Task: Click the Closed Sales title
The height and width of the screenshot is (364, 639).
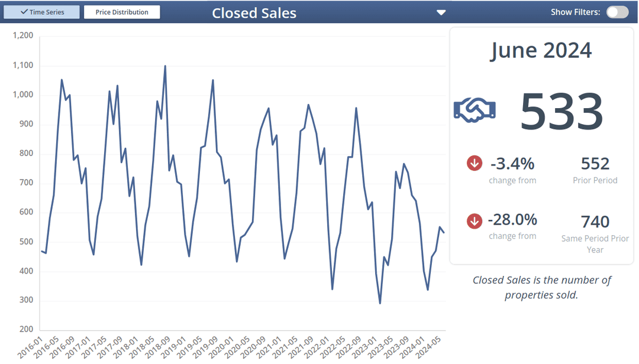Action: click(x=254, y=12)
